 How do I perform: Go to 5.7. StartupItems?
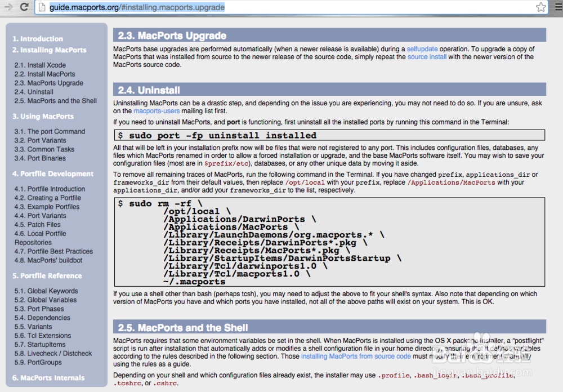point(40,345)
